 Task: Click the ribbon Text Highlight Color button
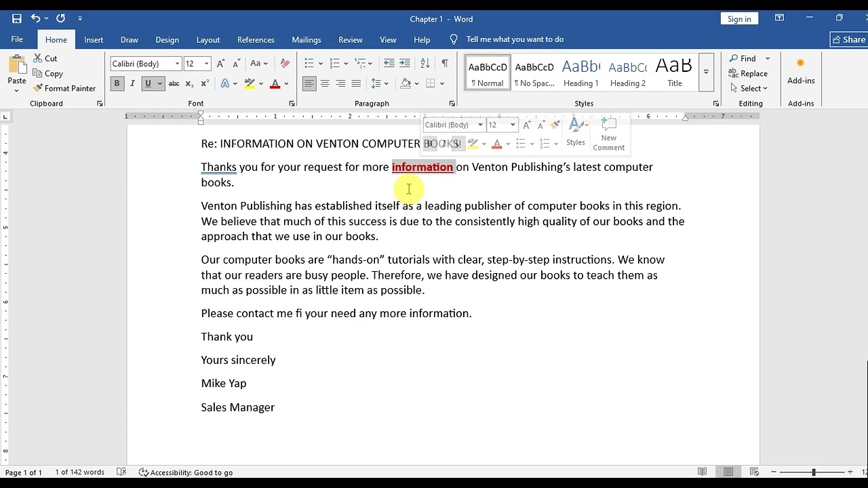click(x=250, y=83)
